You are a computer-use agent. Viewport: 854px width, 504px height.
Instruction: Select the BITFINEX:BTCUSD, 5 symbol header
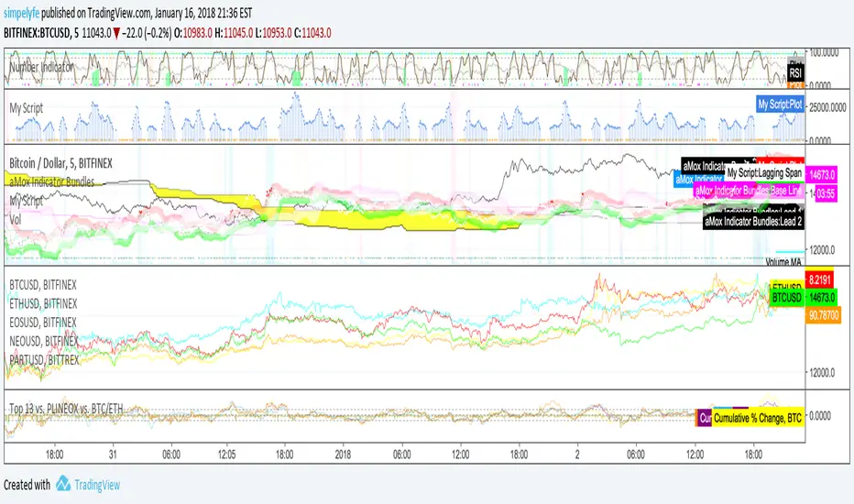[x=41, y=33]
